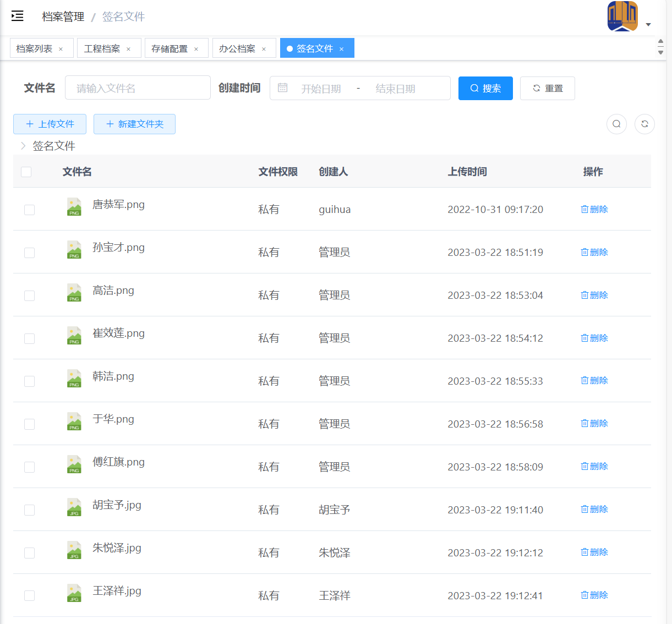Click PNG file icon for 高洁.png
Screen dimensions: 672x624
(74, 293)
